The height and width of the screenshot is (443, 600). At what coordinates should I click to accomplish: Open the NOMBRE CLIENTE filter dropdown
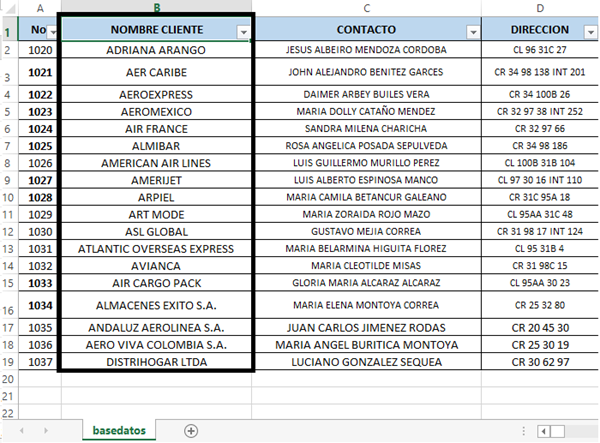coord(243,33)
